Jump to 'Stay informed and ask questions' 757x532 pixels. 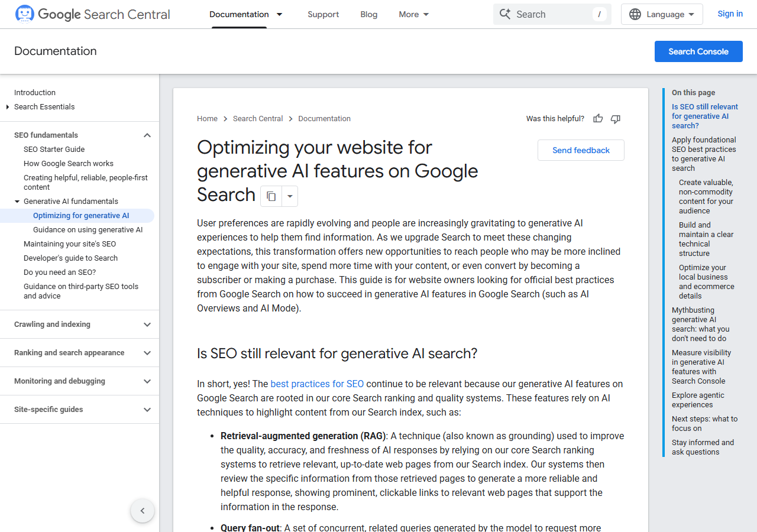703,447
